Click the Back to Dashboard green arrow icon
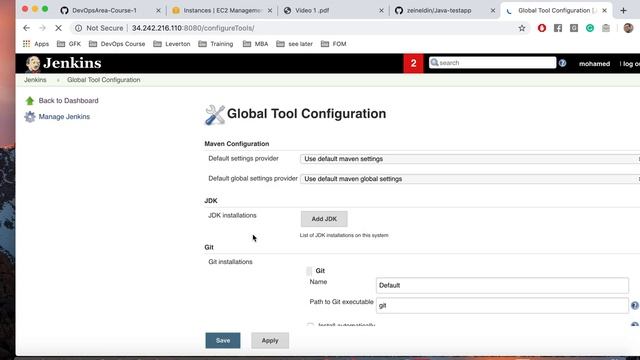 point(29,101)
